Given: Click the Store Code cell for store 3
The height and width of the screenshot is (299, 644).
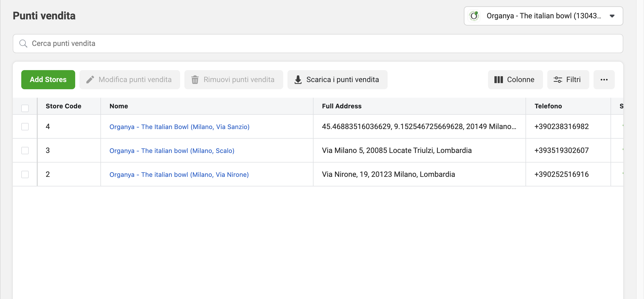Looking at the screenshot, I should pyautogui.click(x=69, y=150).
